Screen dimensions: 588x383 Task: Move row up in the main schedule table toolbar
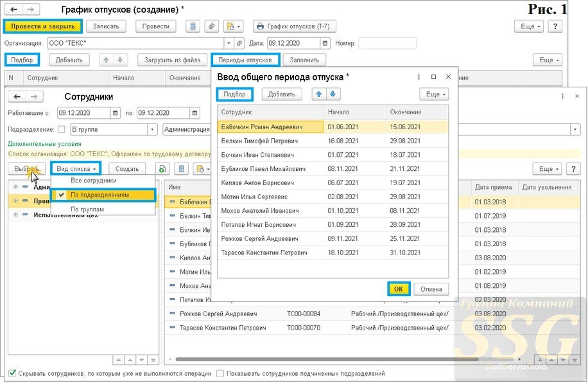tap(107, 60)
